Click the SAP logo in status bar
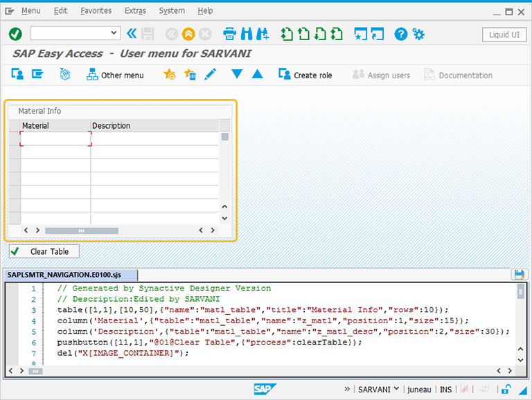Image resolution: width=532 pixels, height=400 pixels. click(x=265, y=389)
